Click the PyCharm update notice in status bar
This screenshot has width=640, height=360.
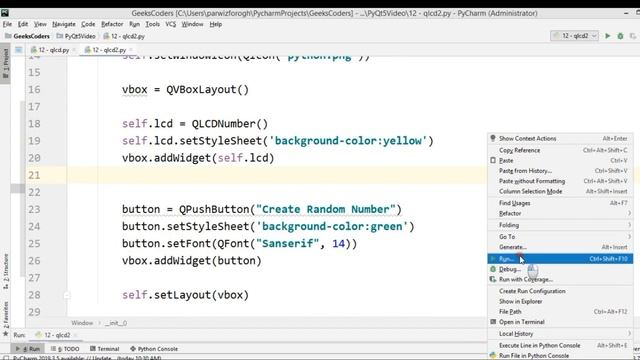[x=87, y=358]
